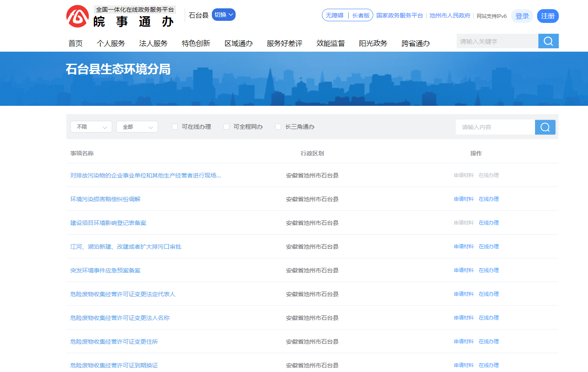Click the 皖事通办 red logo icon
The height and width of the screenshot is (372, 588).
coord(78,17)
